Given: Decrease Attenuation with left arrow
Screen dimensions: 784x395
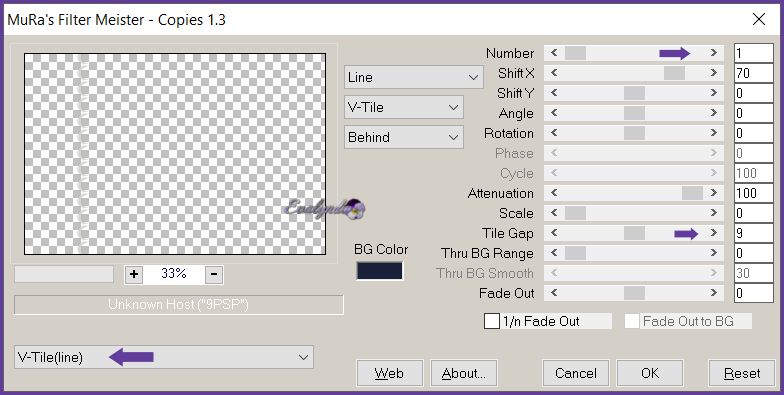Looking at the screenshot, I should click(554, 193).
